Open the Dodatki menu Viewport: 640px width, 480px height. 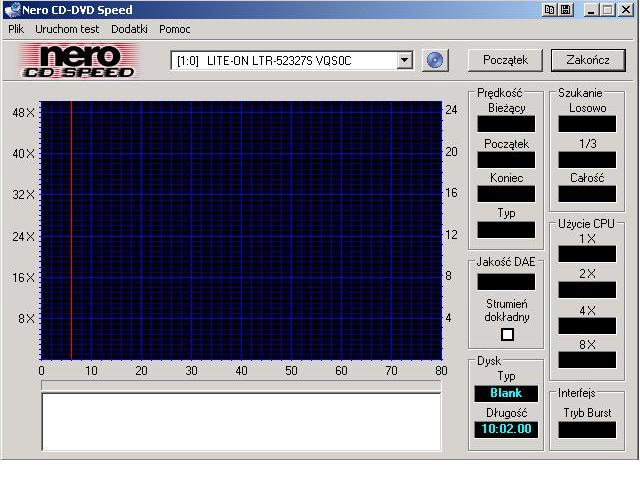pos(129,29)
